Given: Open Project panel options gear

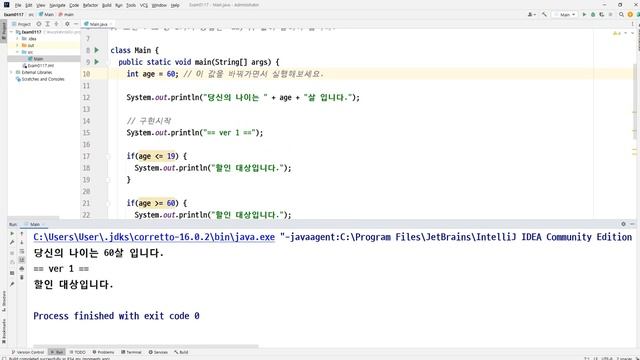Looking at the screenshot, I should pos(67,24).
